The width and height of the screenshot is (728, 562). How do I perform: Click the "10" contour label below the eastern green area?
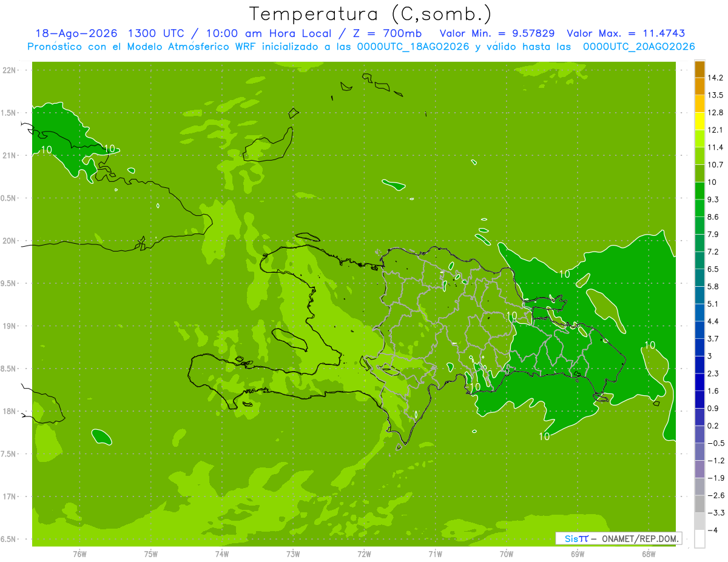click(x=544, y=436)
